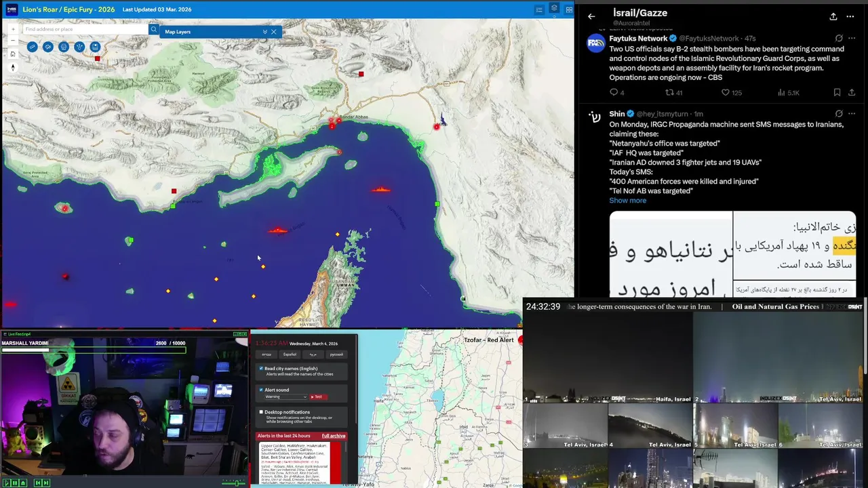Screen dimensions: 868x488
Task: Click the burning ship marker near Bandar Abbas strait
Action: [x=381, y=189]
